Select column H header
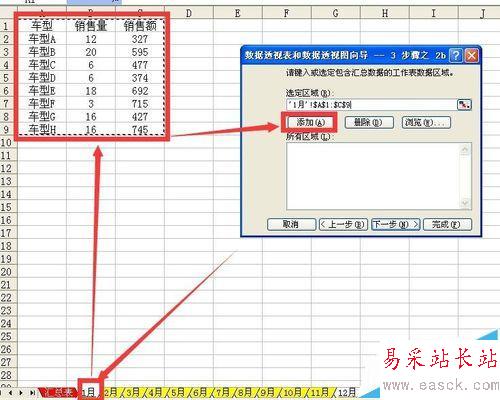500x400 pixels. [385, 13]
